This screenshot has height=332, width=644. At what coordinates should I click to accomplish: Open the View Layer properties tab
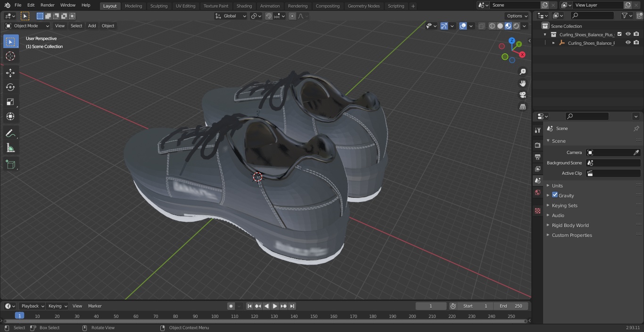537,169
